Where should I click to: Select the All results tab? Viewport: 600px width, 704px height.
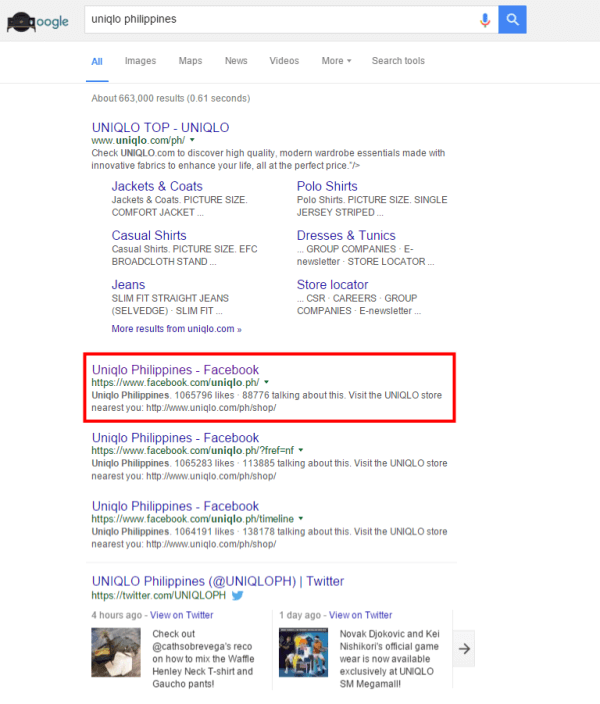pyautogui.click(x=97, y=62)
